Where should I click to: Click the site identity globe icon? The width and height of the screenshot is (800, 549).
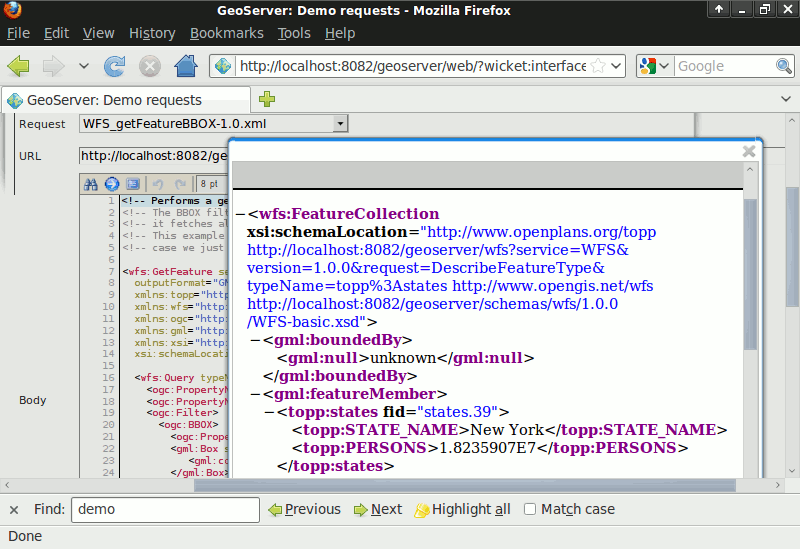pos(223,66)
